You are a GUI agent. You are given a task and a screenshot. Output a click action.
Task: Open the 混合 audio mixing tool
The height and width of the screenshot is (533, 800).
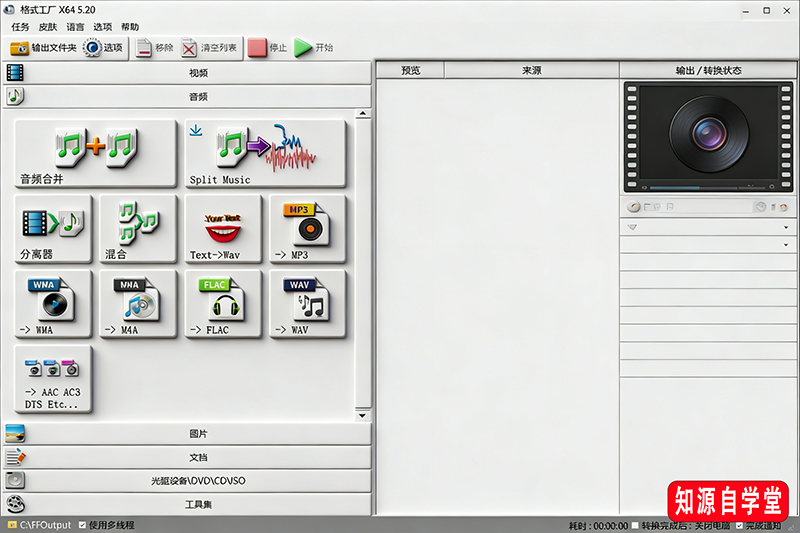[x=138, y=228]
